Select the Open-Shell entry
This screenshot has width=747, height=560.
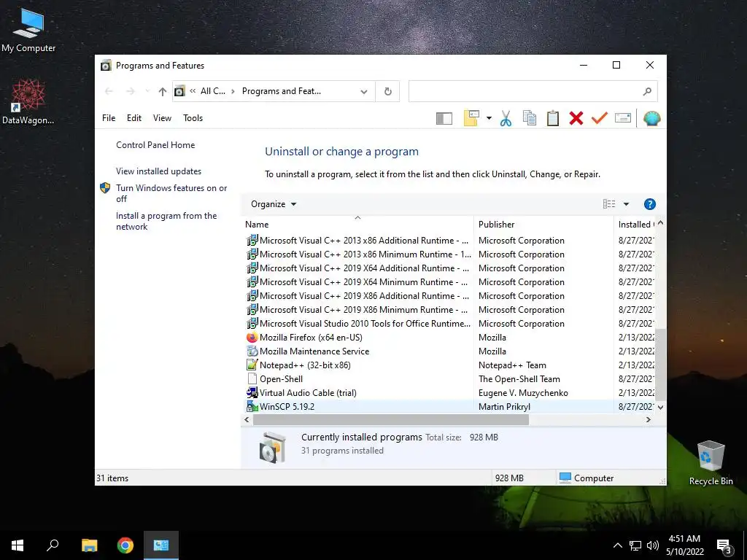pyautogui.click(x=448, y=379)
